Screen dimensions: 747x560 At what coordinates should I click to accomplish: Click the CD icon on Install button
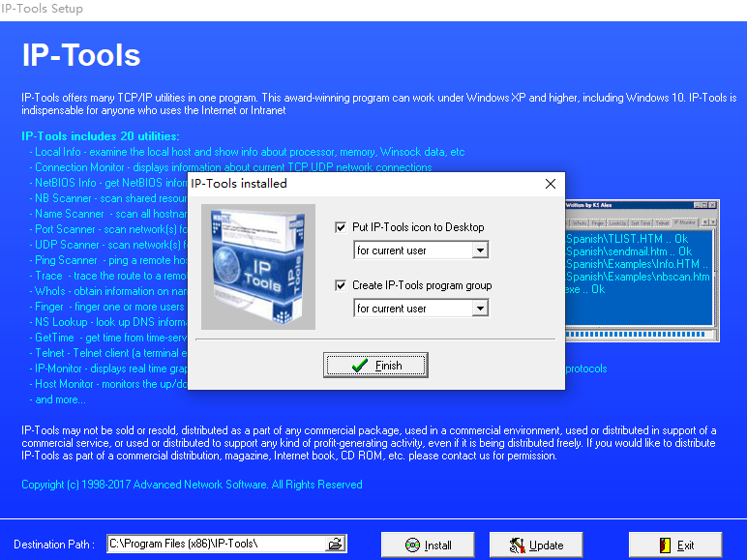tap(412, 545)
